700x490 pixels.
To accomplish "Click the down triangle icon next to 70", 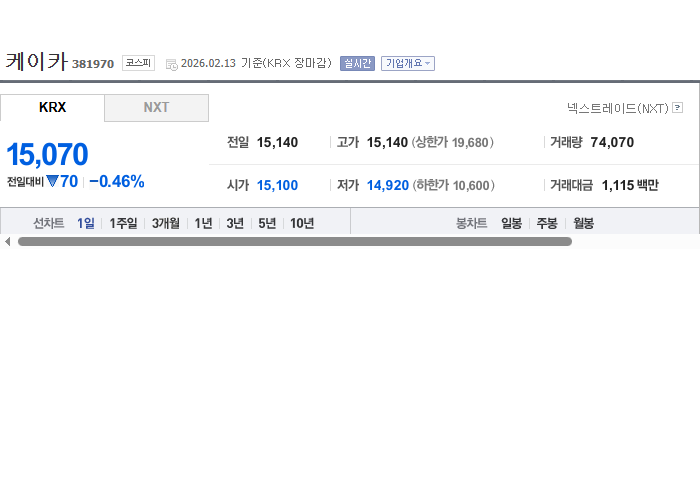I will (x=52, y=181).
